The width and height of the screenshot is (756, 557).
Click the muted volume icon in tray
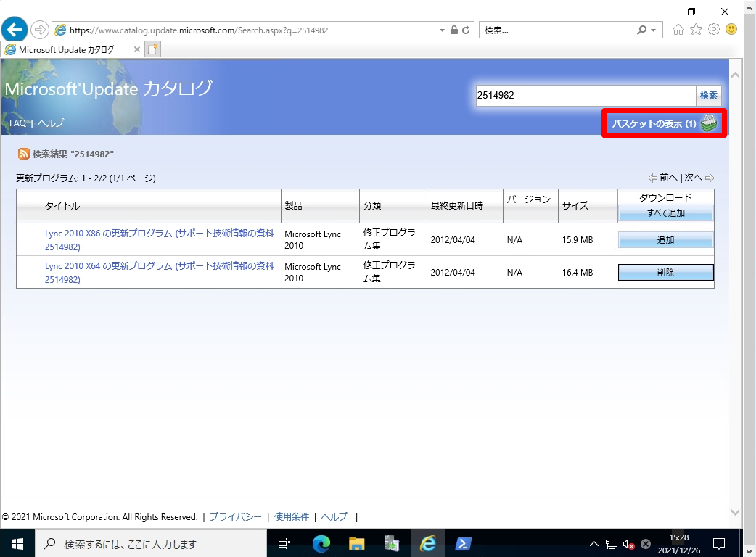(x=628, y=545)
